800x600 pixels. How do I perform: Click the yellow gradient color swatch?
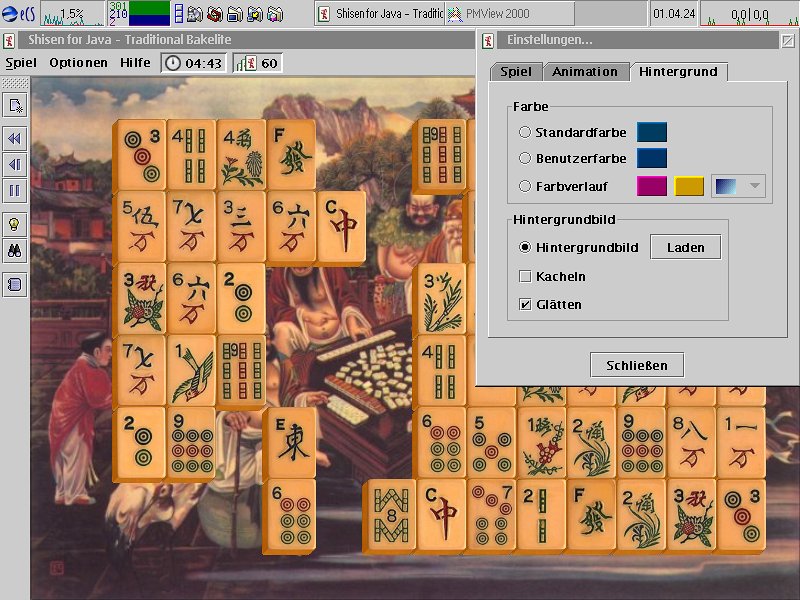(689, 186)
